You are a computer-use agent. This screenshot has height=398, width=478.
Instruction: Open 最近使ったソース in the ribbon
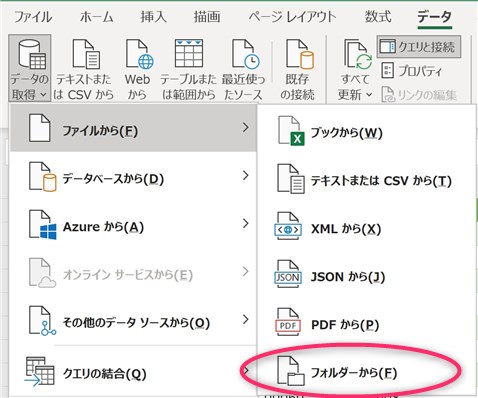[244, 69]
